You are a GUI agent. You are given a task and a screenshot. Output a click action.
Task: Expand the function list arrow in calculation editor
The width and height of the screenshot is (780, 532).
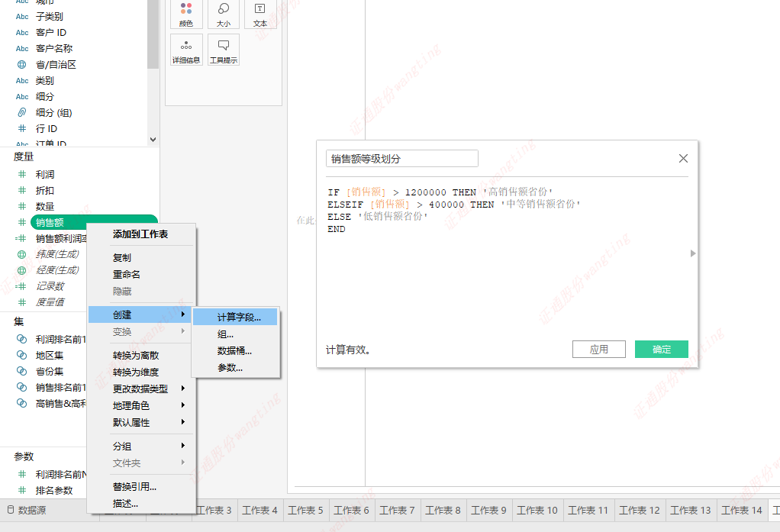693,253
